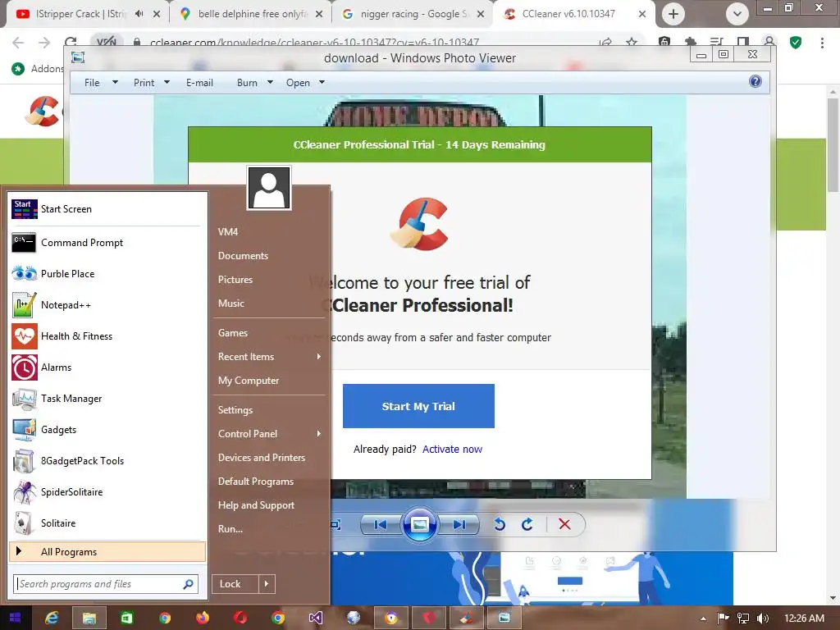Open Start Screen entry in Start menu
This screenshot has width=840, height=630.
(x=107, y=209)
